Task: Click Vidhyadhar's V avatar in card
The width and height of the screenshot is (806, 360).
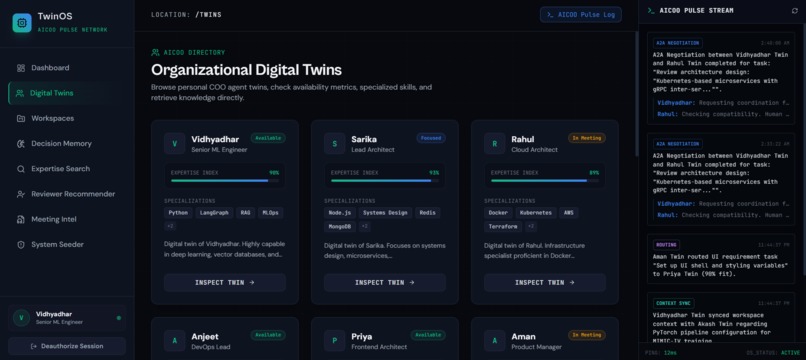Action: click(174, 143)
